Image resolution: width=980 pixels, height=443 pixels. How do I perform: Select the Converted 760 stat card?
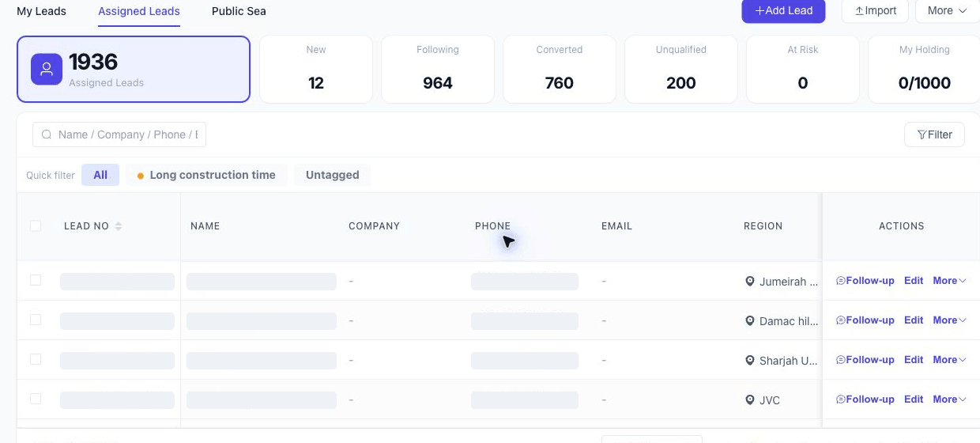tap(560, 70)
